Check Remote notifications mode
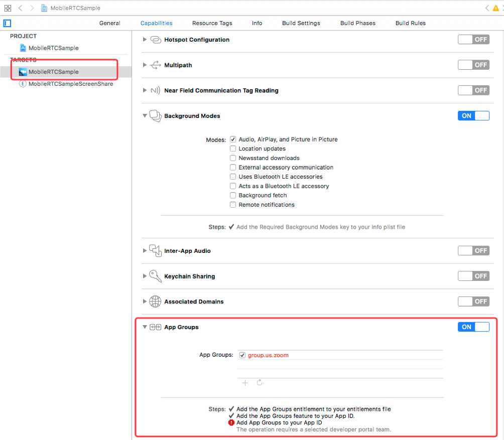Image resolution: width=504 pixels, height=440 pixels. click(233, 205)
